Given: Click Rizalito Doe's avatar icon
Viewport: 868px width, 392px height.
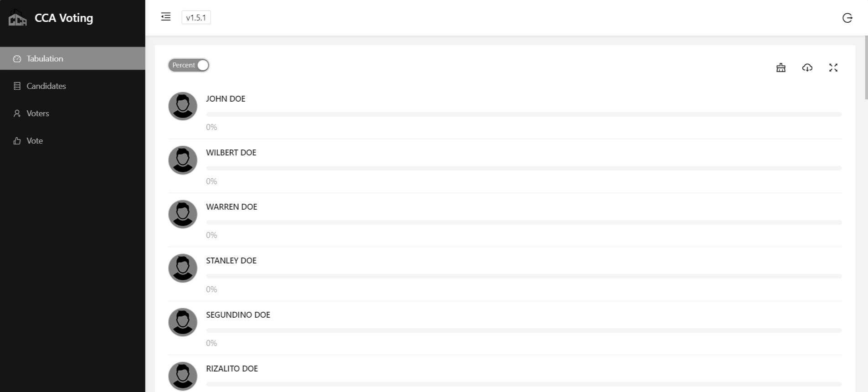Looking at the screenshot, I should (x=183, y=376).
